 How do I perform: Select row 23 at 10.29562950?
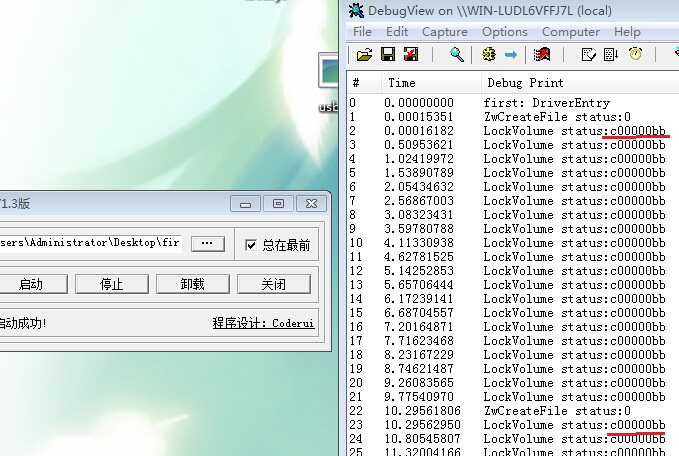pyautogui.click(x=513, y=425)
